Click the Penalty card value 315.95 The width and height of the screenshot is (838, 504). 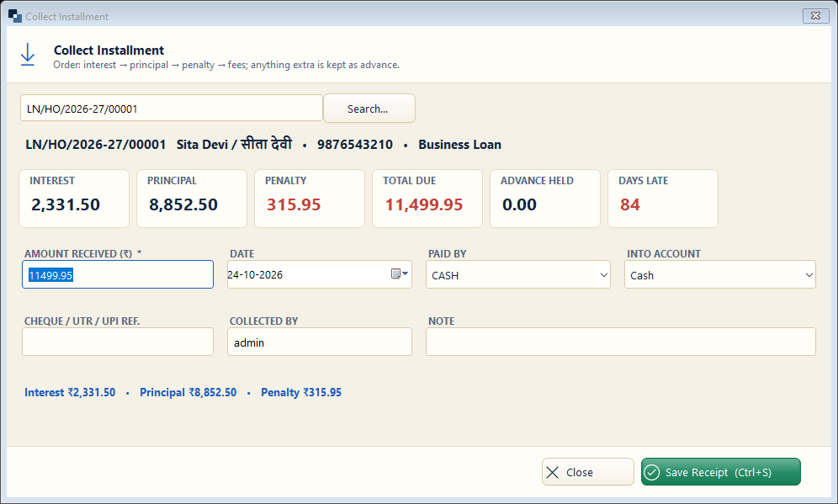pos(294,204)
